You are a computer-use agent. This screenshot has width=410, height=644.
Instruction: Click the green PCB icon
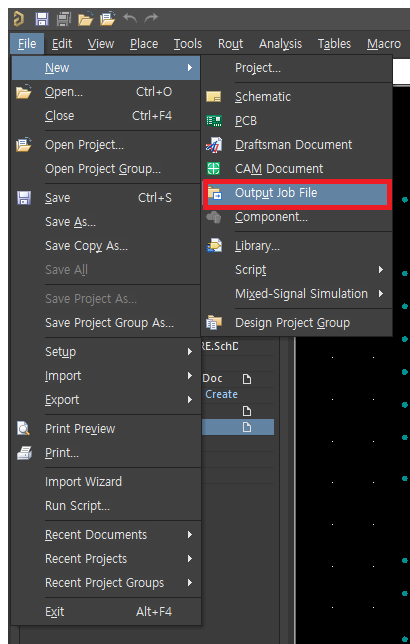214,121
